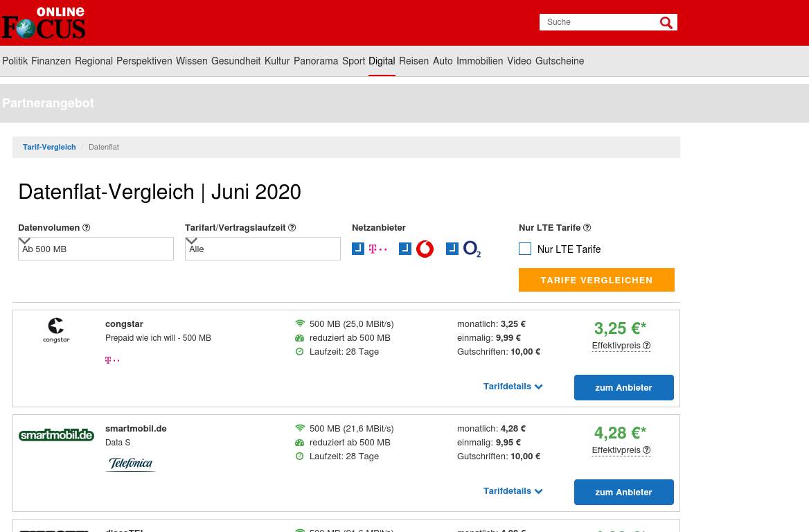Click zum Anbieter for smartmobil.de
The height and width of the screenshot is (532, 809).
point(623,492)
